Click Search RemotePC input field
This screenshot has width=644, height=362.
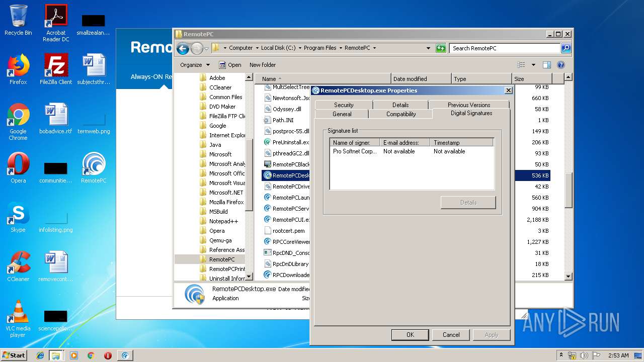[x=505, y=48]
